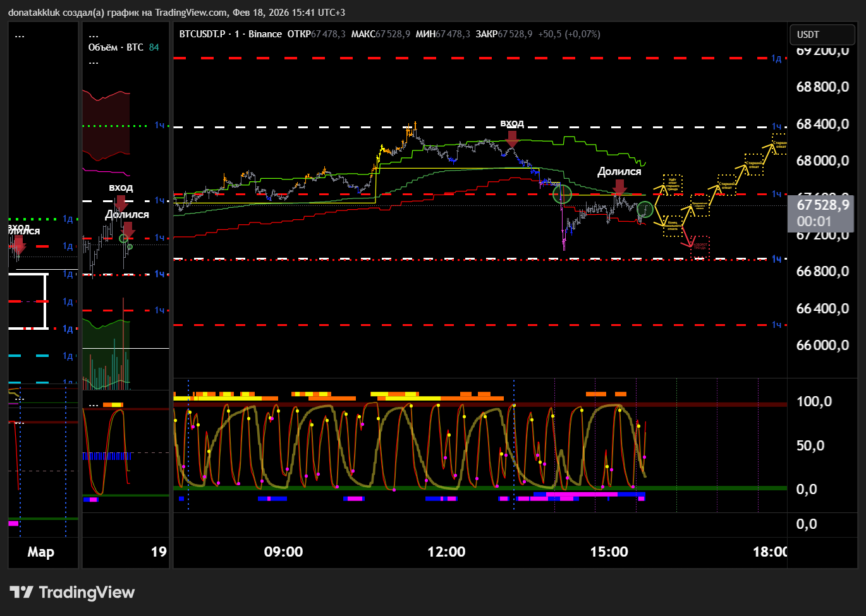
Task: Click the red forecast arrow pointing down to reversal box
Action: coord(686,238)
